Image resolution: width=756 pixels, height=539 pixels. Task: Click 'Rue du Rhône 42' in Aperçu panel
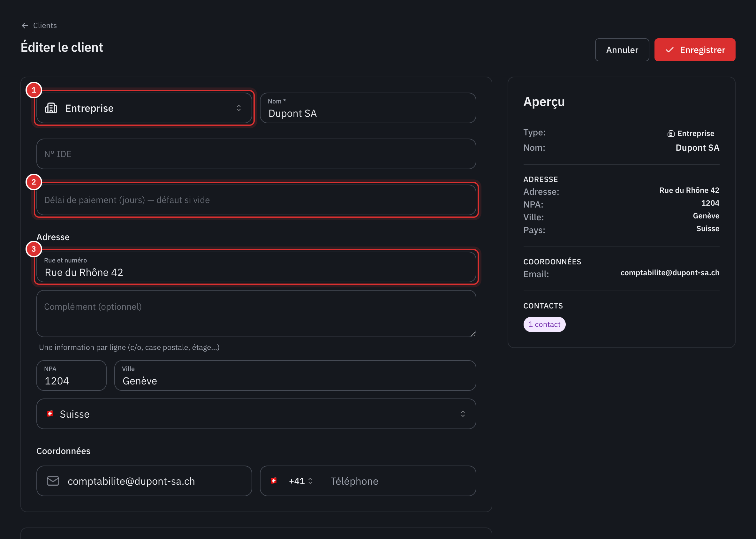689,190
